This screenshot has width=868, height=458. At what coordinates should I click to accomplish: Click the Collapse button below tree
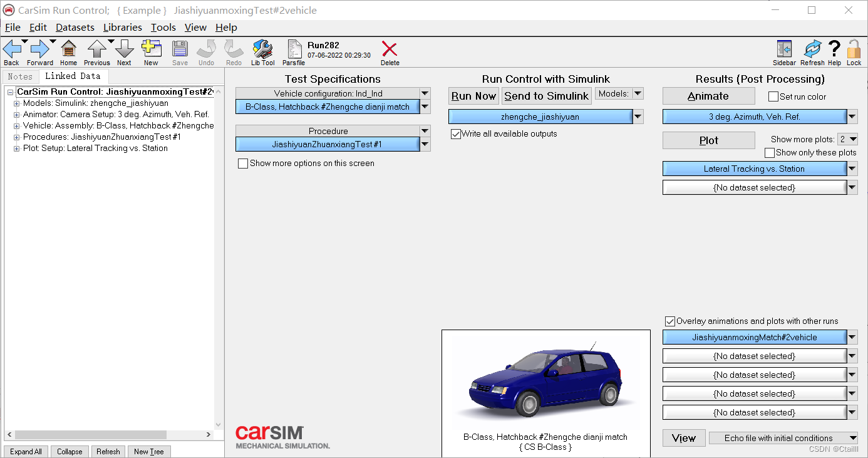(x=70, y=452)
